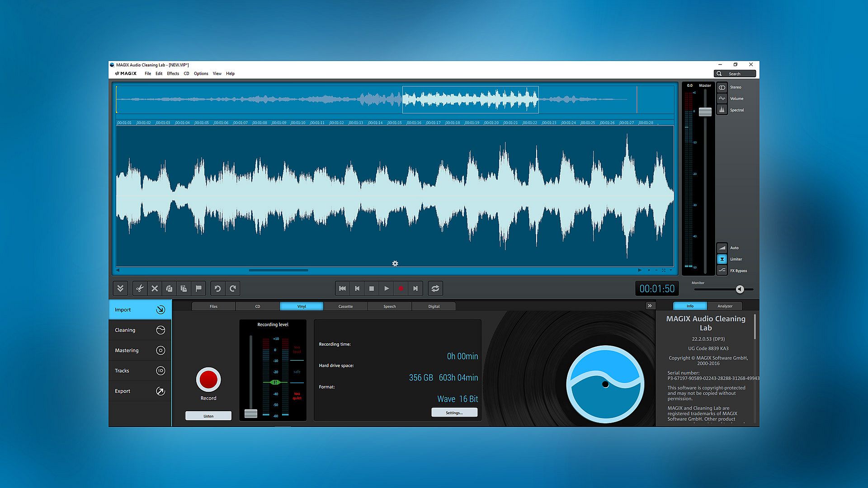Toggle loop playback mode icon
868x488 pixels.
[x=435, y=288]
